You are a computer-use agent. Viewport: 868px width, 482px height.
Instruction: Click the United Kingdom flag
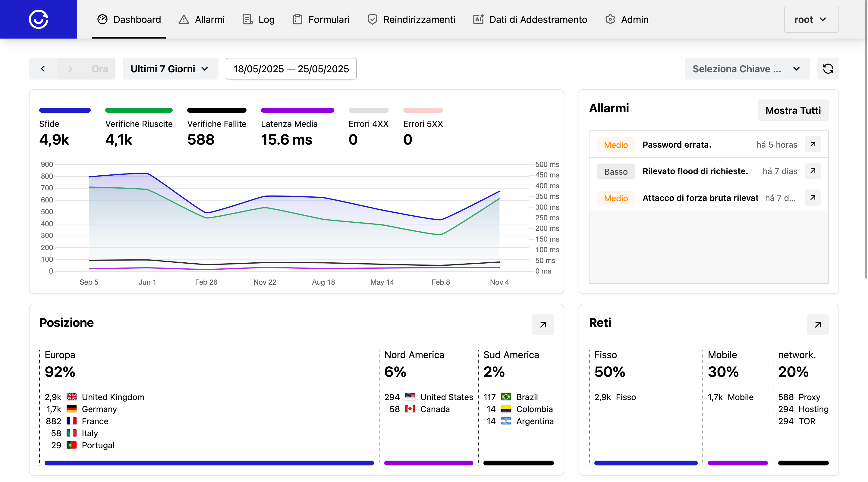72,397
